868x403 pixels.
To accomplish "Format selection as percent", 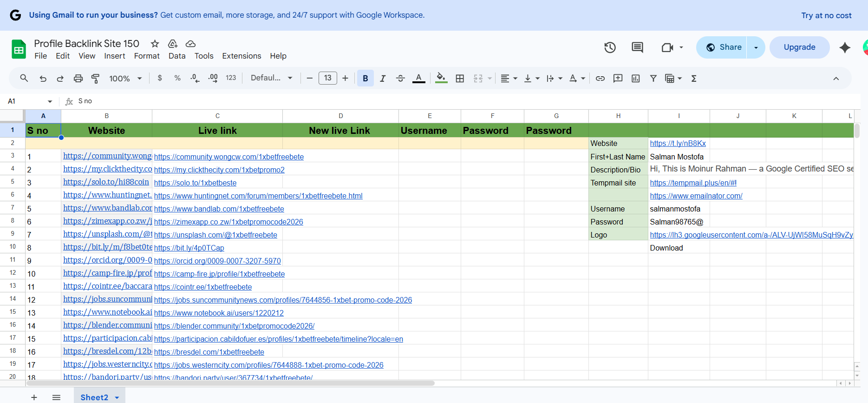I will [177, 78].
